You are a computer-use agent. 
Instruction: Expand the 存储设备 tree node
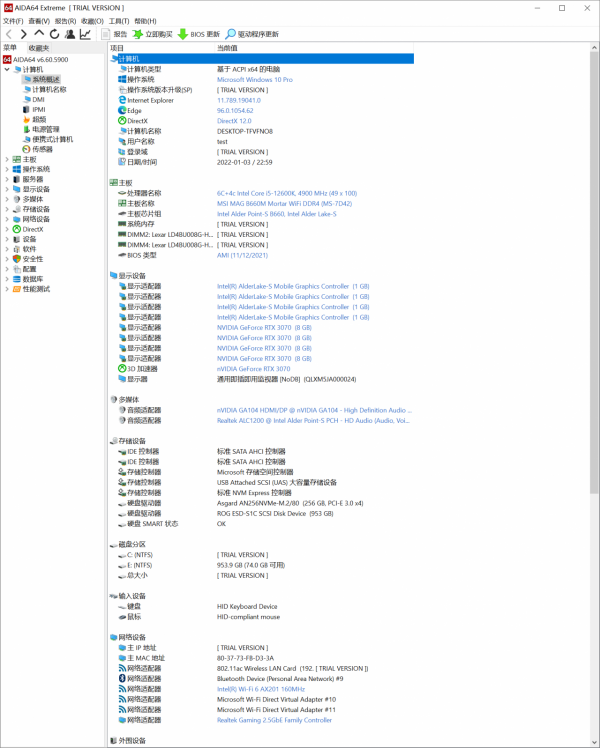tap(7, 209)
